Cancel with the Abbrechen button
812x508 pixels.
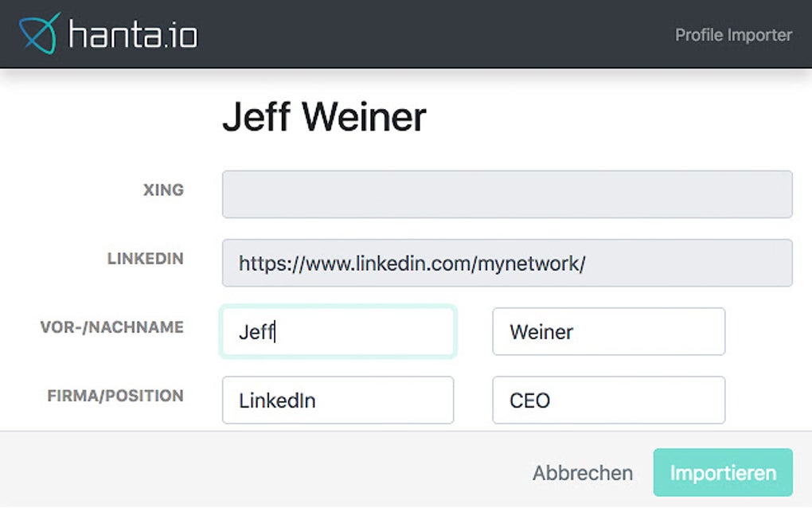(x=583, y=473)
